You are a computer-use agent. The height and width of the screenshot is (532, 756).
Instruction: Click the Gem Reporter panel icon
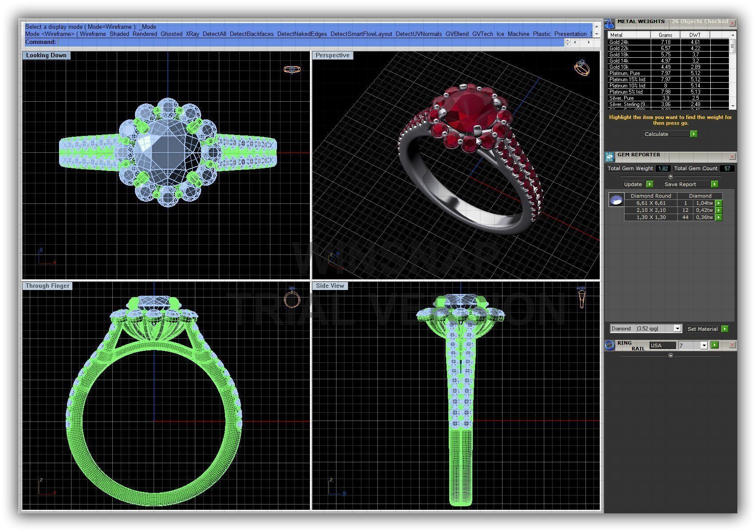click(x=610, y=156)
